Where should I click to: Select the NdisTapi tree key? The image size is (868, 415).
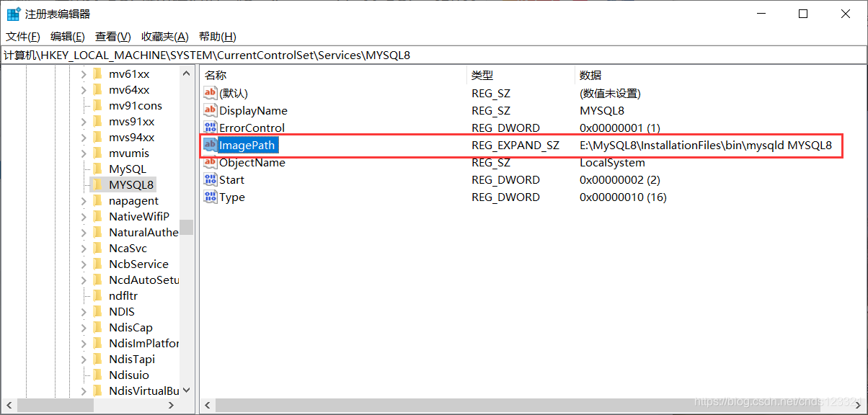[x=132, y=359]
